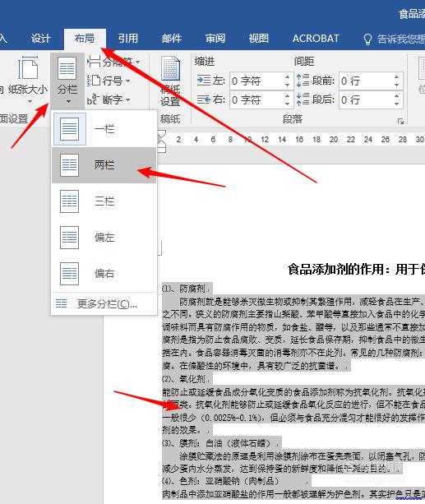Open the 段落 paragraph dialog launcher
425x504 pixels.
(400, 121)
